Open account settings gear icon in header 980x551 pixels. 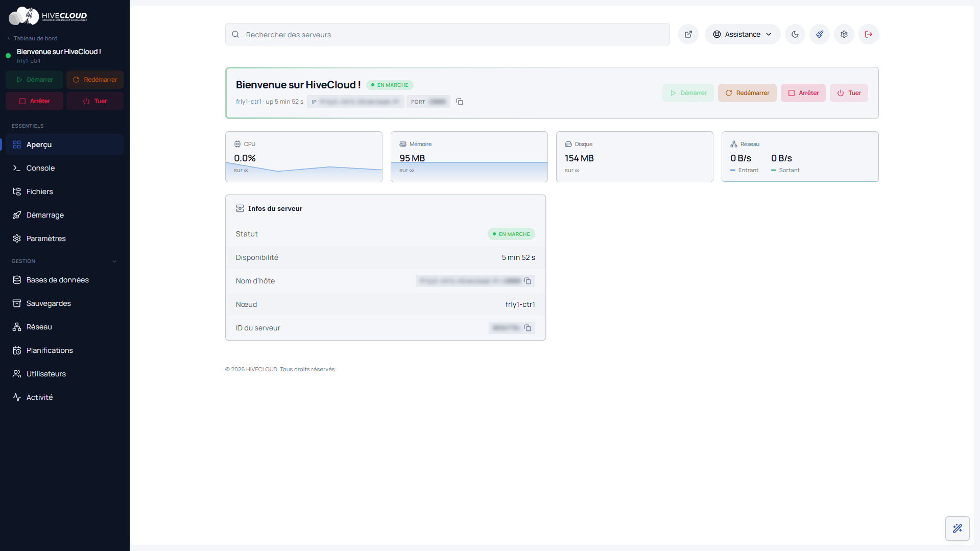pyautogui.click(x=844, y=34)
